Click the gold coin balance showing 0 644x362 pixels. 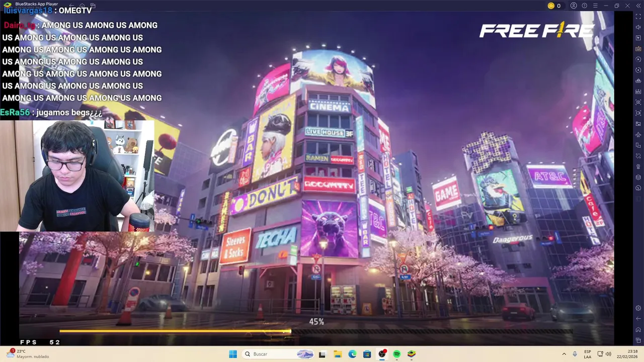coord(554,6)
